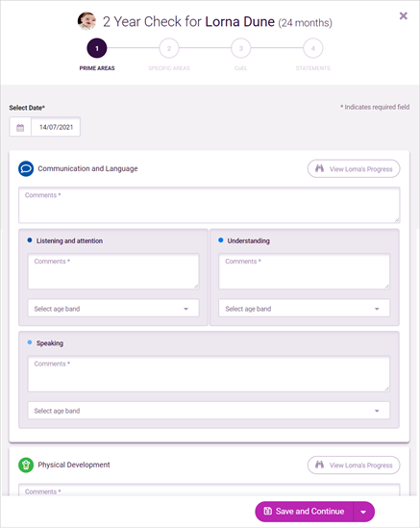Click the save disk icon on Save and Continue
Image resolution: width=420 pixels, height=528 pixels.
267,511
